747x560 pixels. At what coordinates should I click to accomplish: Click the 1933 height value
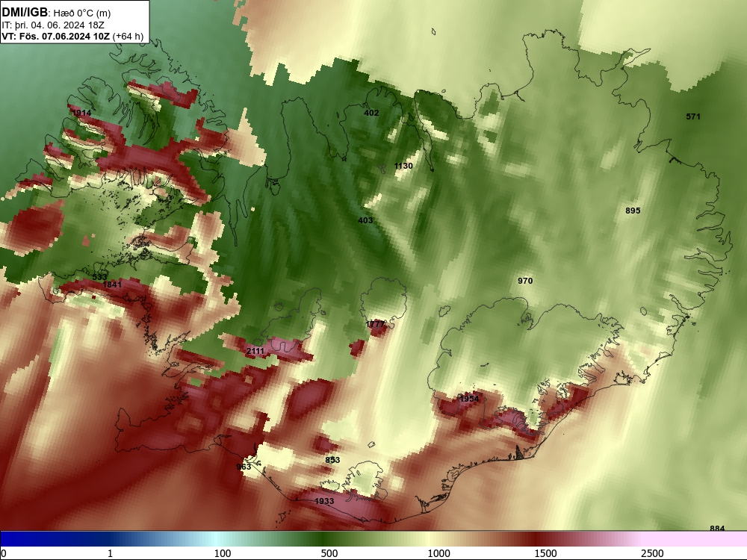324,501
